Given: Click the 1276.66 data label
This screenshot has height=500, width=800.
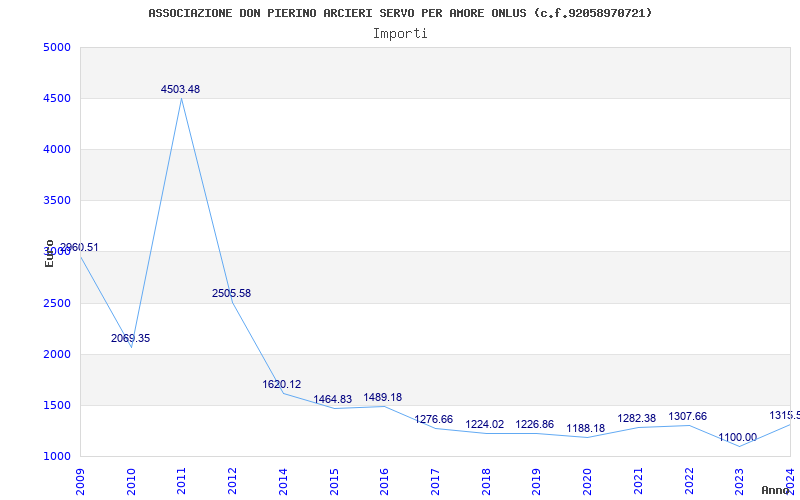Looking at the screenshot, I should 434,420.
